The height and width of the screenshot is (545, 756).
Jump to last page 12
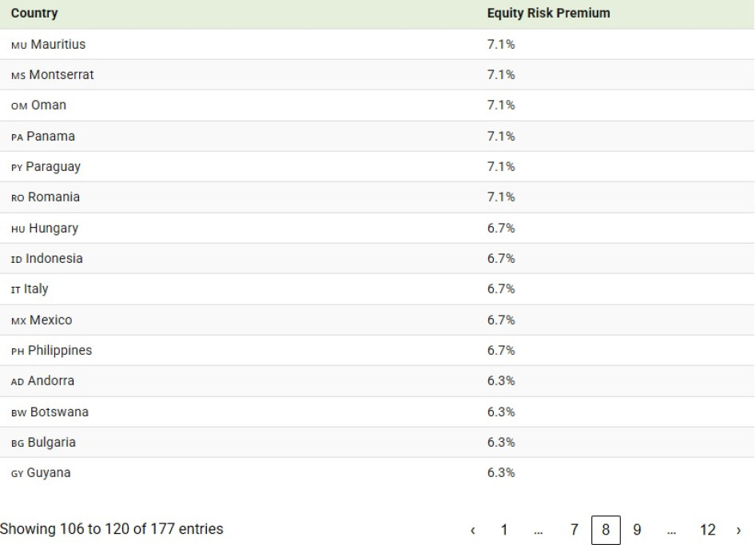click(x=707, y=530)
